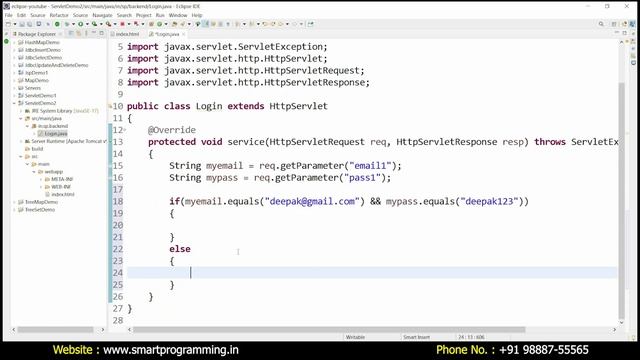The width and height of the screenshot is (640, 360).
Task: Click the Open Perspective icon
Action: click(614, 24)
